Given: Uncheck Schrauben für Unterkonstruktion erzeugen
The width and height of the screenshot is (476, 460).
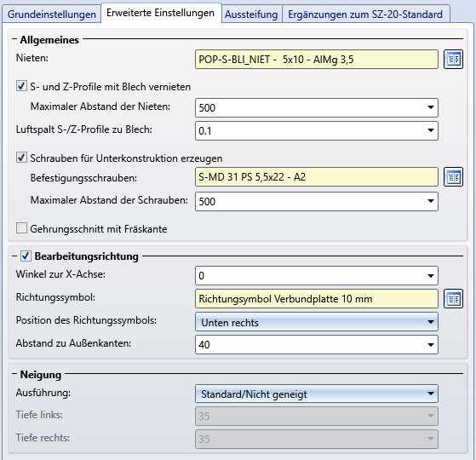Looking at the screenshot, I should coord(21,158).
